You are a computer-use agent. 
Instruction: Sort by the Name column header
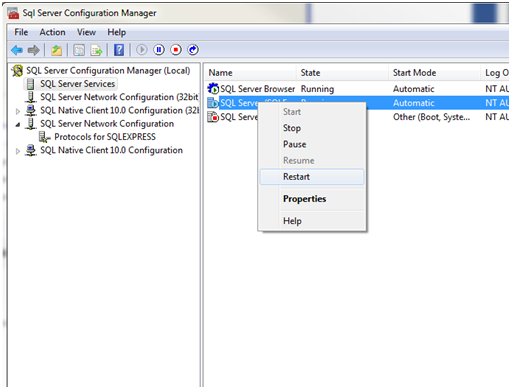[251, 73]
